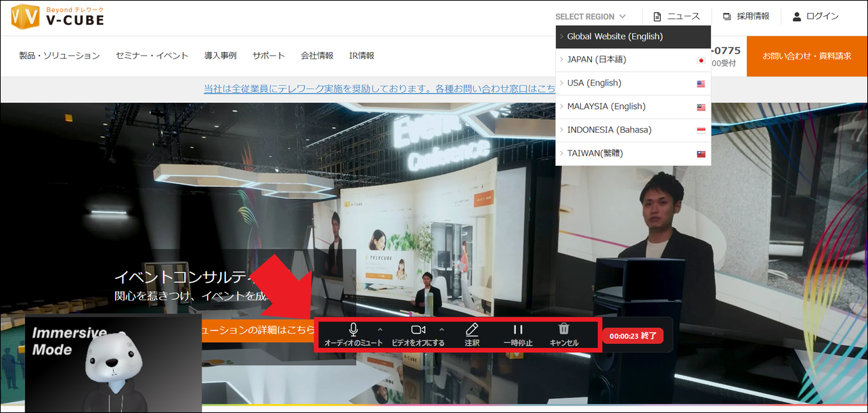This screenshot has width=868, height=413.
Task: Open 会社情報 menu
Action: tap(317, 56)
